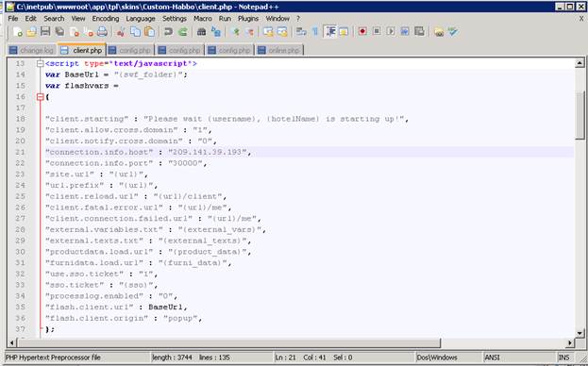
Task: Open the ? help menu
Action: 298,18
